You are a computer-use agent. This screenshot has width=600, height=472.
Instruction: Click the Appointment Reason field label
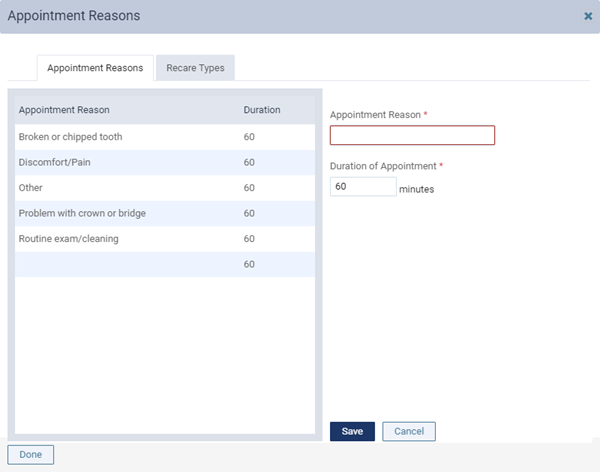pyautogui.click(x=375, y=115)
